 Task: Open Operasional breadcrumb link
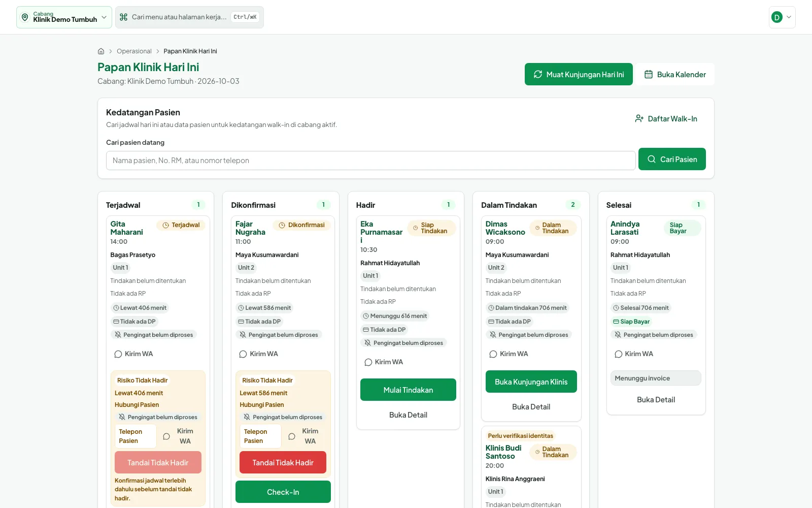[x=134, y=51]
